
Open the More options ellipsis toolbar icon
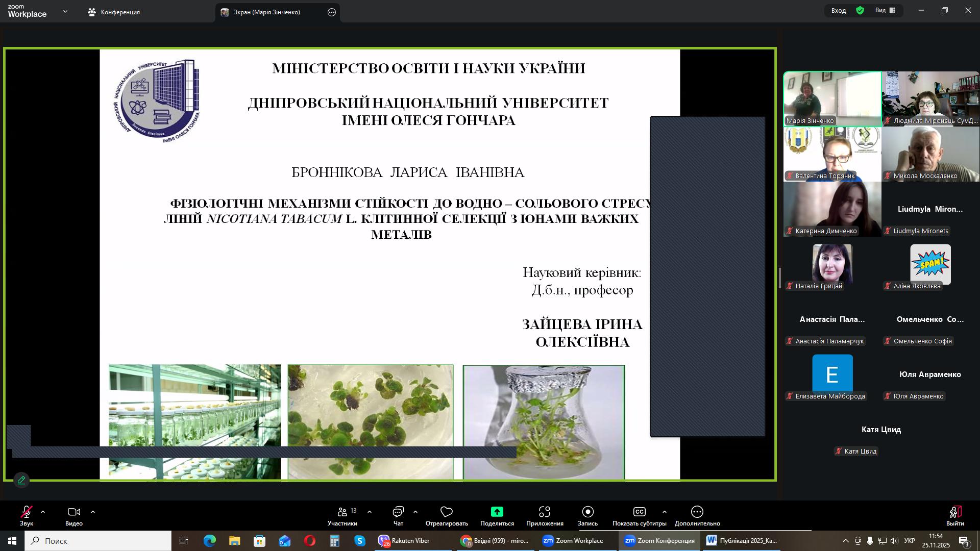click(x=697, y=512)
